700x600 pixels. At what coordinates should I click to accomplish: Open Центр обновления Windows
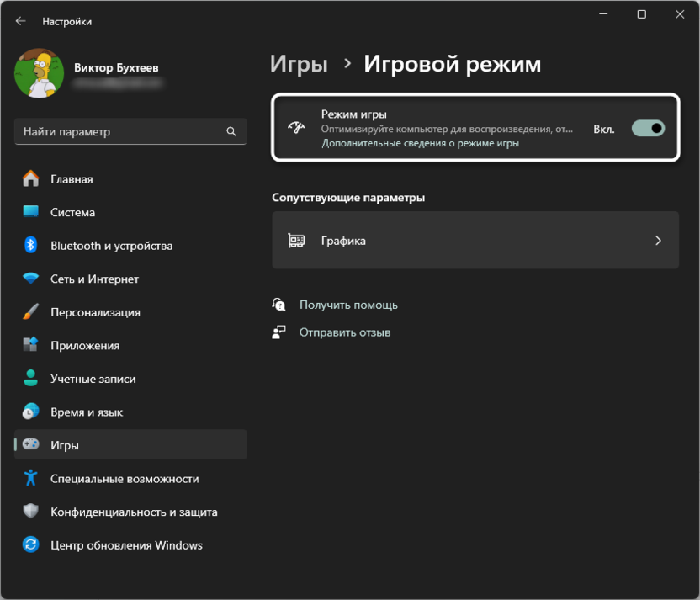pyautogui.click(x=130, y=545)
